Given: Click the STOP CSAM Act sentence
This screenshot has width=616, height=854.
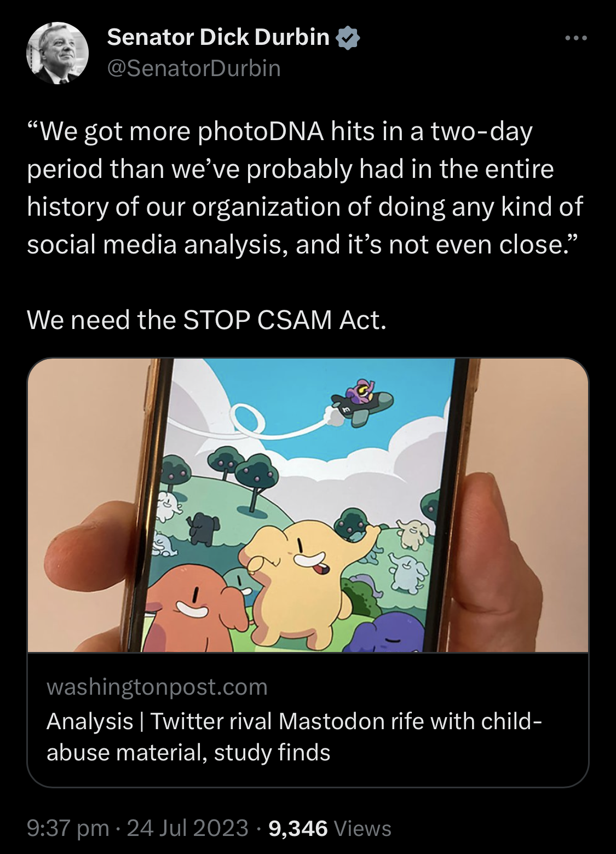Looking at the screenshot, I should (206, 320).
